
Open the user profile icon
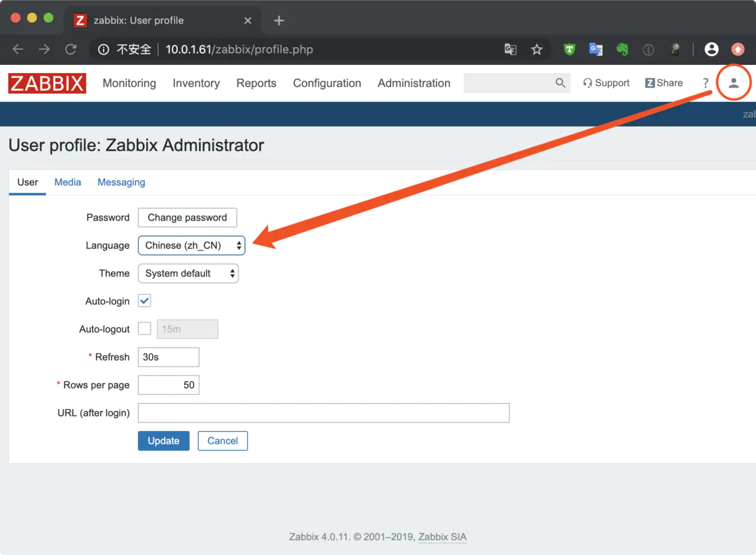point(733,83)
